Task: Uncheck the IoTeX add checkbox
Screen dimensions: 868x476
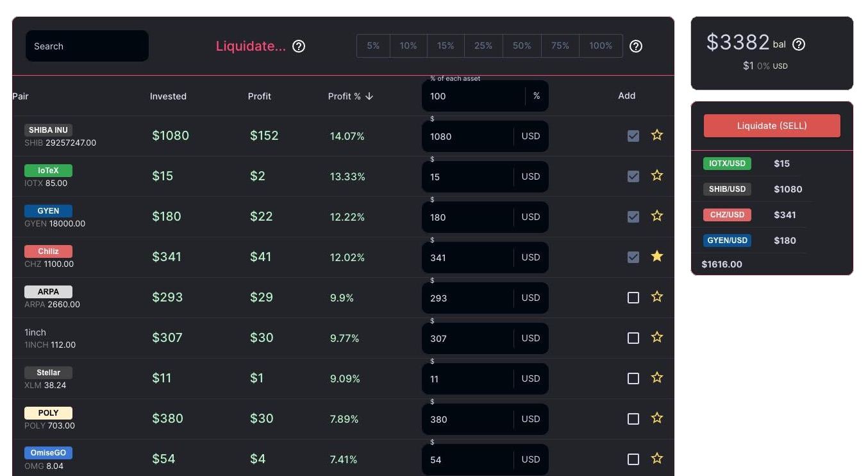Action: click(633, 176)
